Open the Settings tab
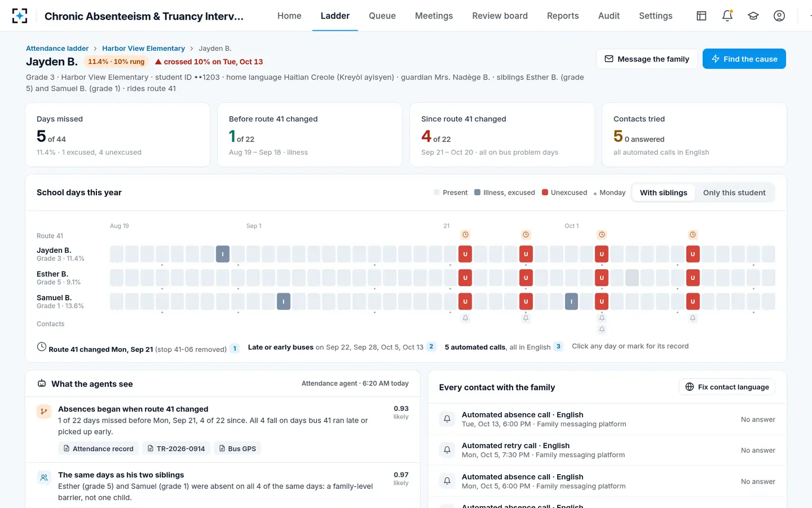This screenshot has height=508, width=812. click(x=656, y=16)
